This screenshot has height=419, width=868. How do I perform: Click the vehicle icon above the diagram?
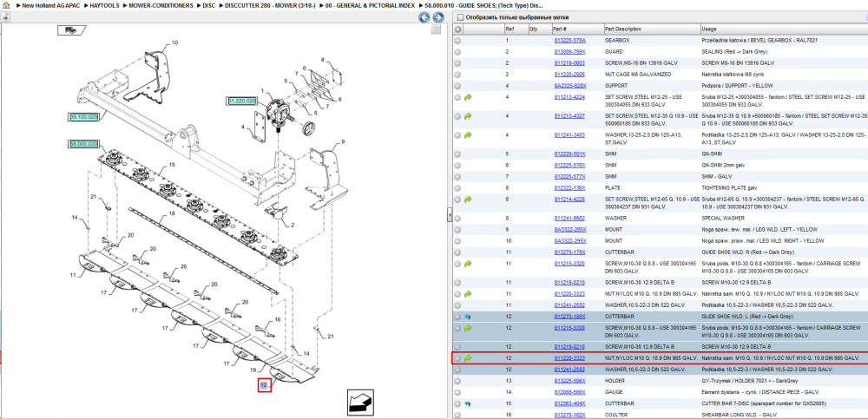click(71, 30)
